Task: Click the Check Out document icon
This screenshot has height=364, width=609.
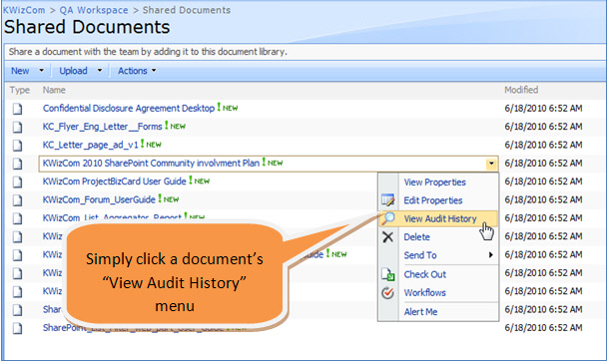Action: [x=387, y=274]
